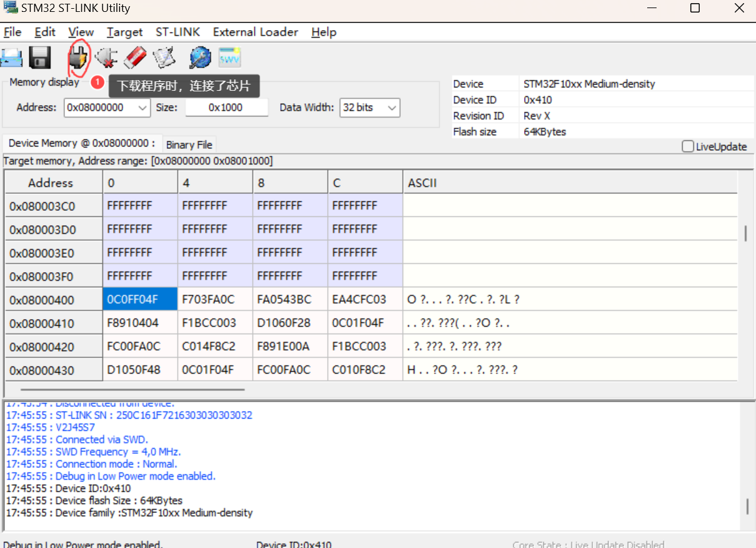The width and height of the screenshot is (756, 548).
Task: Click the row address 0x08000430
Action: tap(54, 370)
